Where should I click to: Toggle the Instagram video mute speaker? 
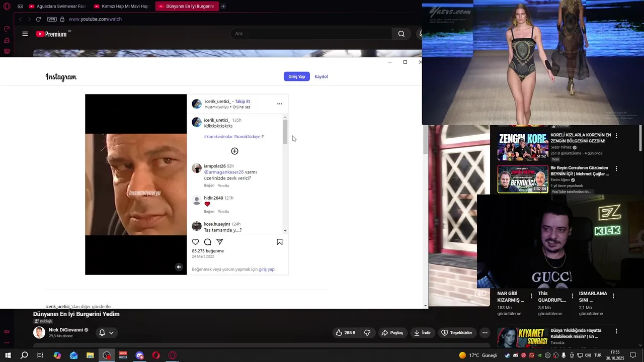click(x=179, y=267)
